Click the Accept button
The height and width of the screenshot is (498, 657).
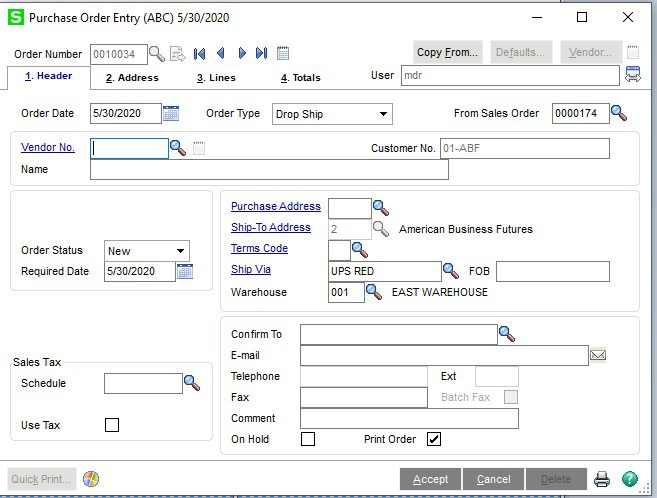click(x=430, y=479)
